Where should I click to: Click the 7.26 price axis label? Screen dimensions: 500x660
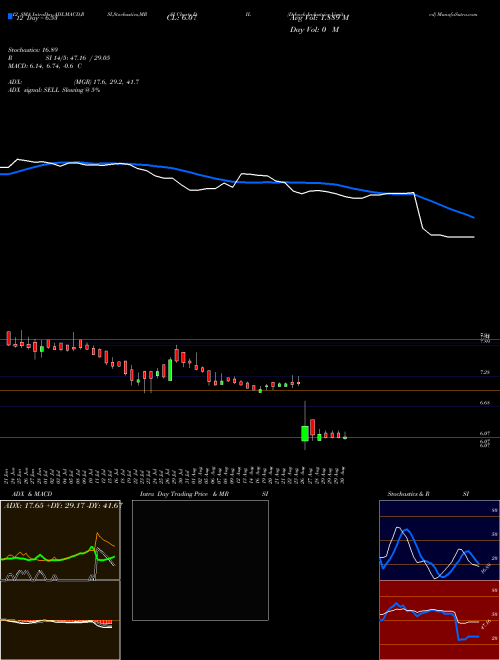click(485, 373)
